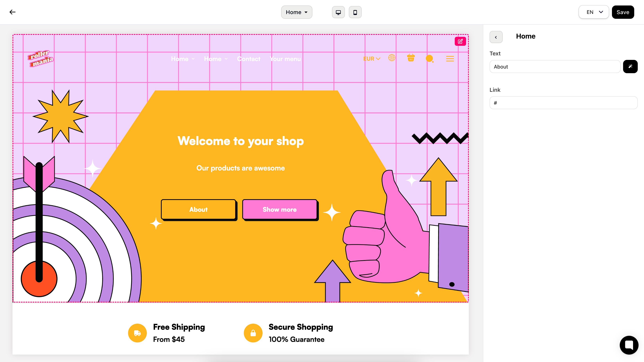Switch to desktop preview mode
Image resolution: width=644 pixels, height=362 pixels.
338,12
